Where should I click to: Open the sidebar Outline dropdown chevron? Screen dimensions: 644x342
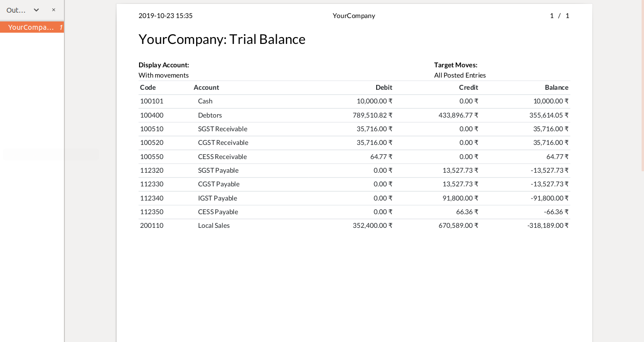tap(36, 10)
